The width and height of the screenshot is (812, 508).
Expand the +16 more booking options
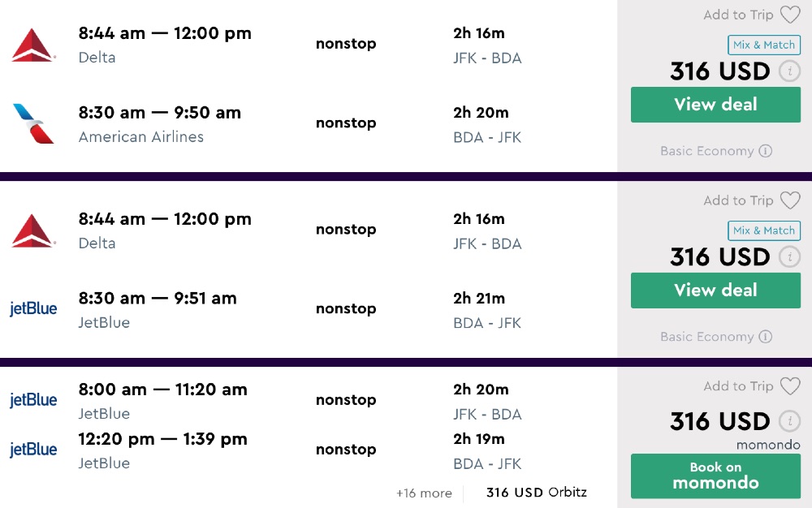point(424,493)
